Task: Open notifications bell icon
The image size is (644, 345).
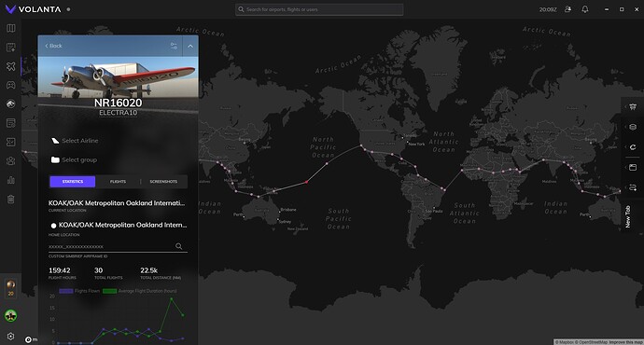Action: (x=585, y=9)
